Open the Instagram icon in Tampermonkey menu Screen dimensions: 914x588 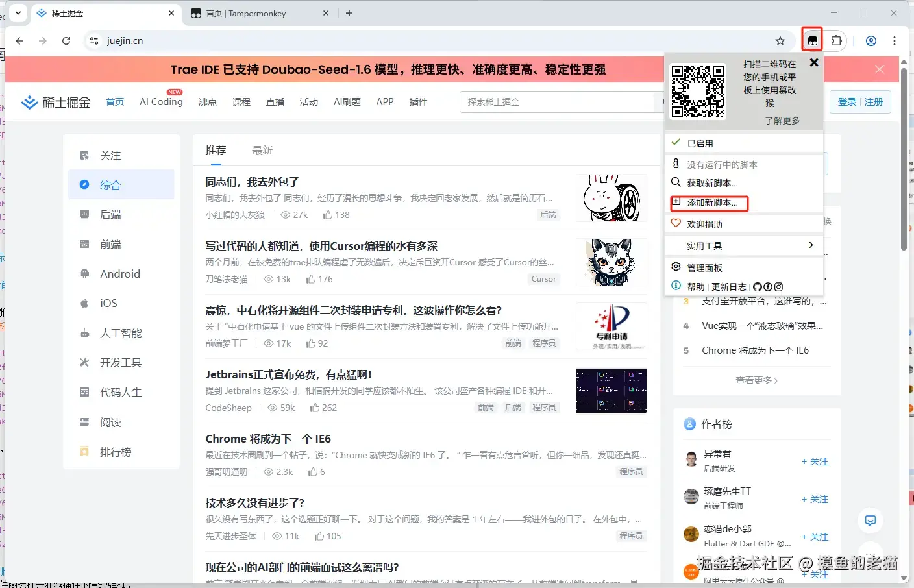click(778, 287)
